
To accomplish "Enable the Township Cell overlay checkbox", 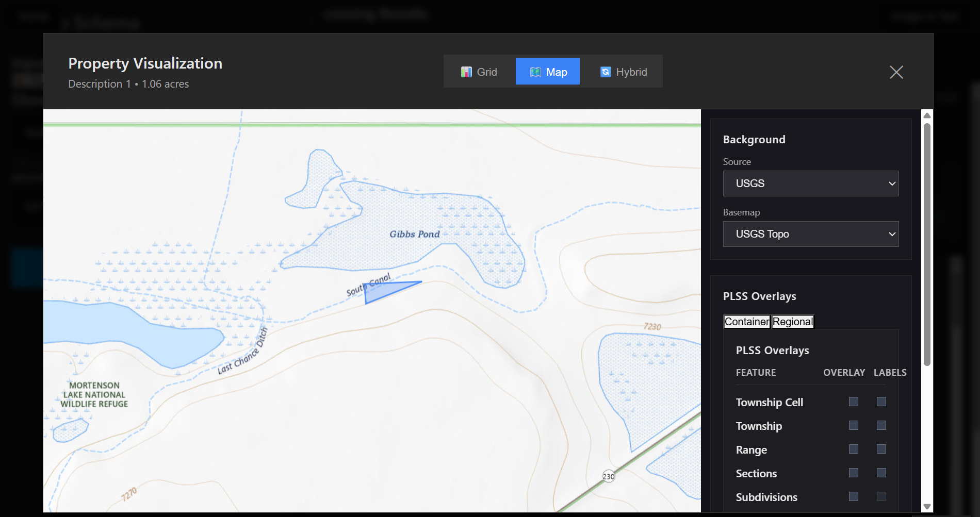I will pyautogui.click(x=854, y=402).
